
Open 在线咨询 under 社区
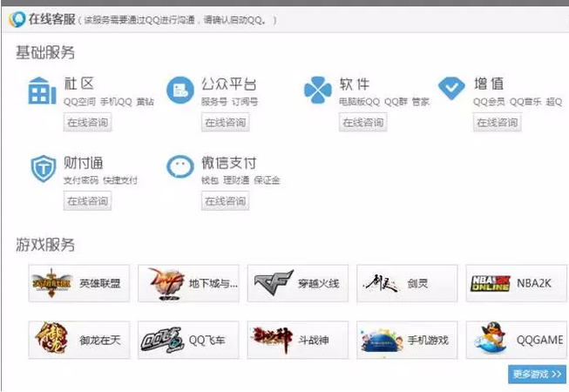click(x=87, y=122)
